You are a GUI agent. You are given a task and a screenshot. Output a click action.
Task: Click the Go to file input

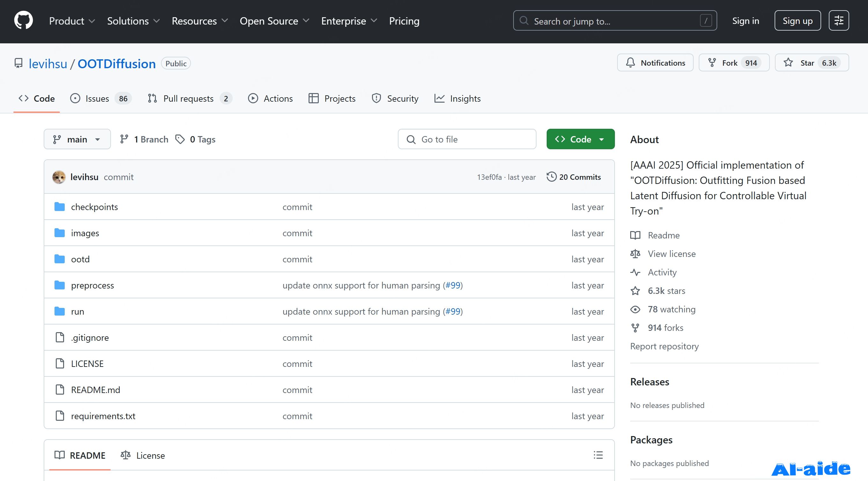coord(467,139)
